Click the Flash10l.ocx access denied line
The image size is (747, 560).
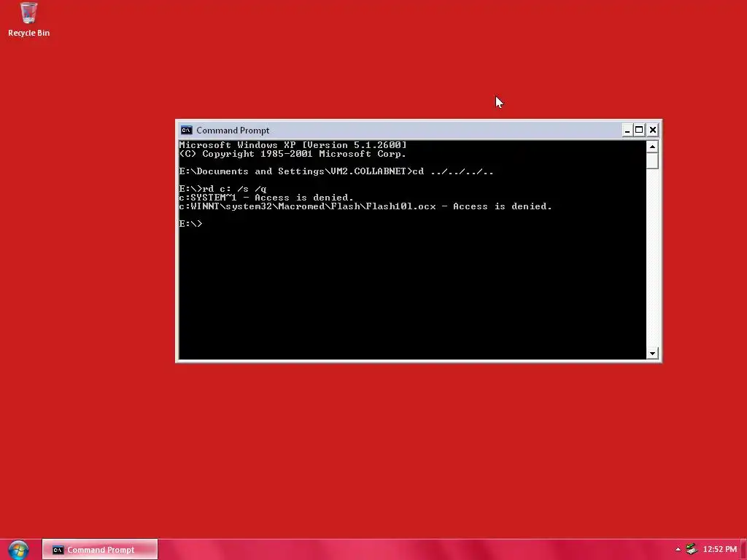coord(365,206)
